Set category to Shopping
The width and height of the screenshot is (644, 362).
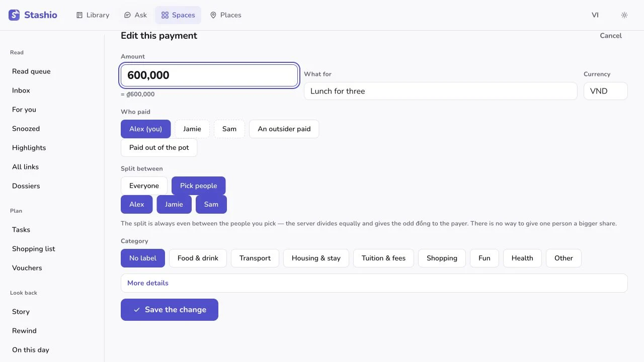[442, 258]
